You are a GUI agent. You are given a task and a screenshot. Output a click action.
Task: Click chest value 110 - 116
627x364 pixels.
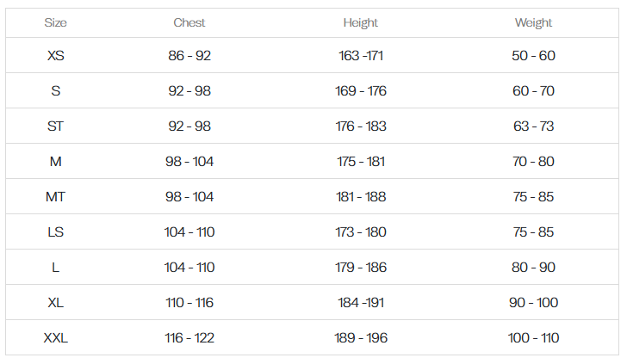(189, 302)
